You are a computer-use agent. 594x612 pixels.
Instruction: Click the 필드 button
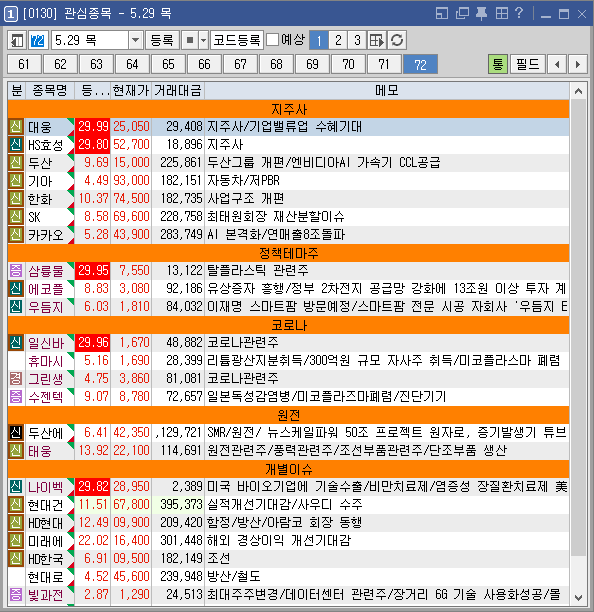[x=528, y=64]
